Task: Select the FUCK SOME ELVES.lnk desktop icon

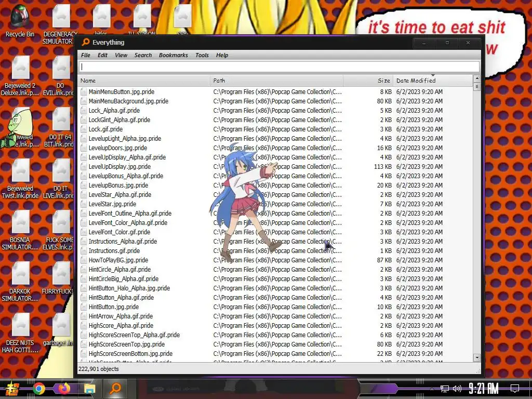Action: pyautogui.click(x=60, y=230)
